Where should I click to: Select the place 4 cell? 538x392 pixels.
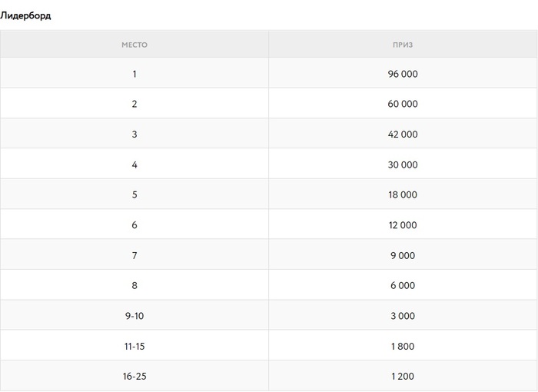134,164
